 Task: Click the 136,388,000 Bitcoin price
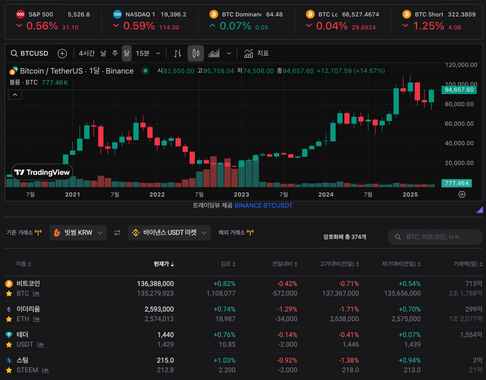[x=155, y=284]
